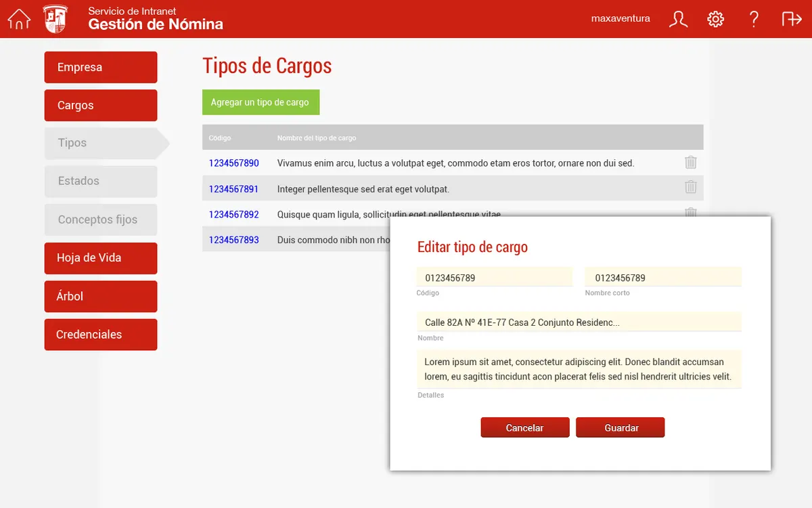
Task: Select text 'Integer pellentesque sed erat eget volutpat.'
Action: tap(363, 189)
